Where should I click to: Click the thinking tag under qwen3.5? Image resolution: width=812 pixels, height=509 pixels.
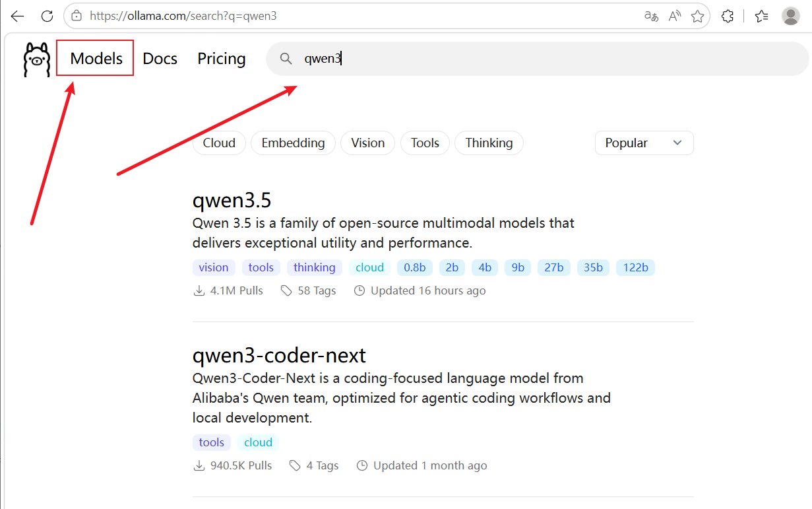[315, 267]
